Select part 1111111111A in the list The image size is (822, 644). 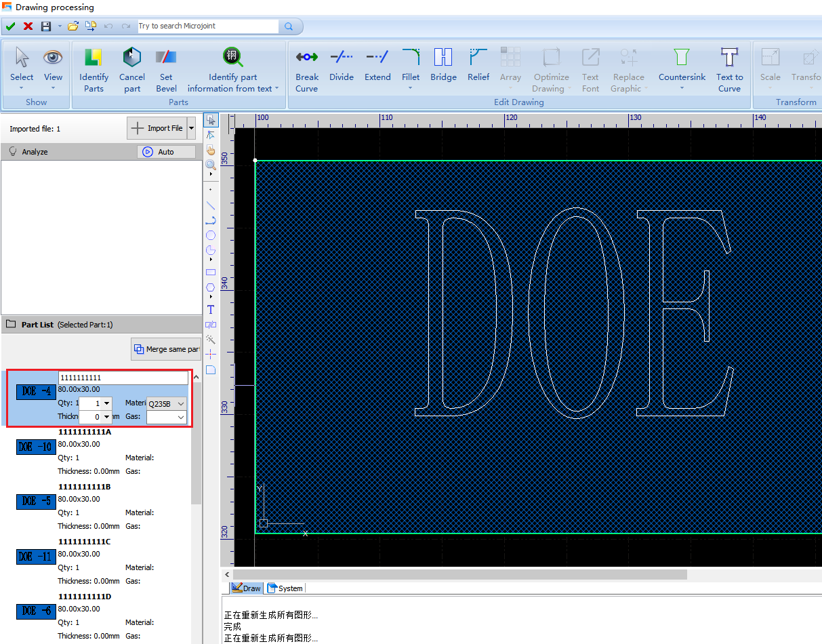click(85, 432)
